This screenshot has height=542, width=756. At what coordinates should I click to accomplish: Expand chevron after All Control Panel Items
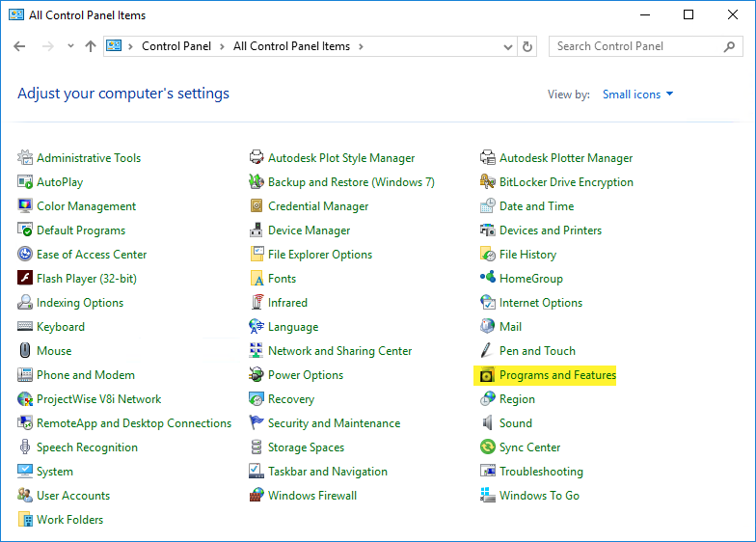pos(361,46)
